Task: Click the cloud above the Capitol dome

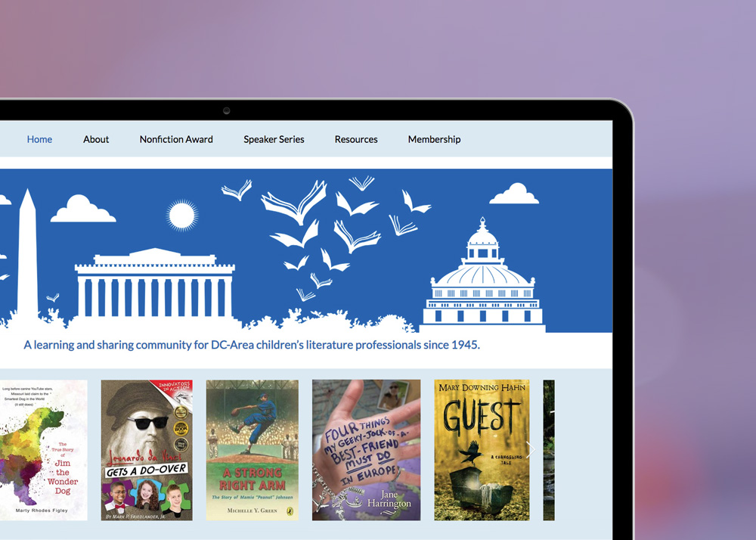Action: [514, 194]
